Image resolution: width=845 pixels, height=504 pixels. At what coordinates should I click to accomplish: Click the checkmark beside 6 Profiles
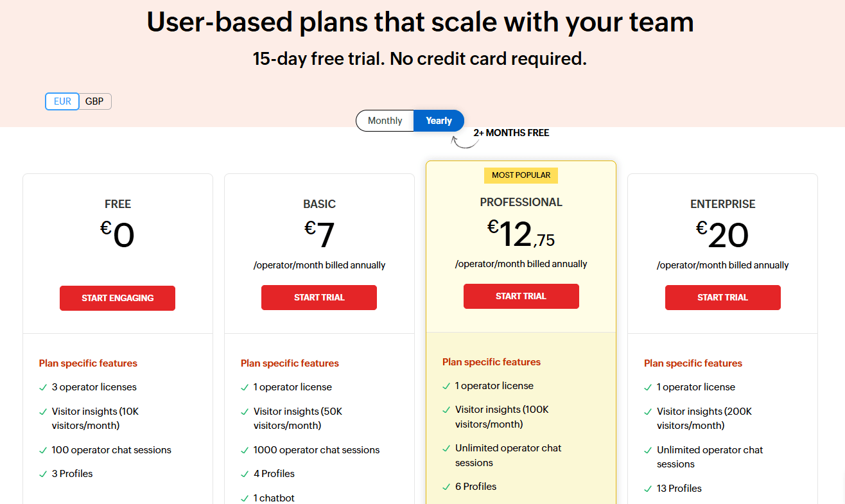446,487
